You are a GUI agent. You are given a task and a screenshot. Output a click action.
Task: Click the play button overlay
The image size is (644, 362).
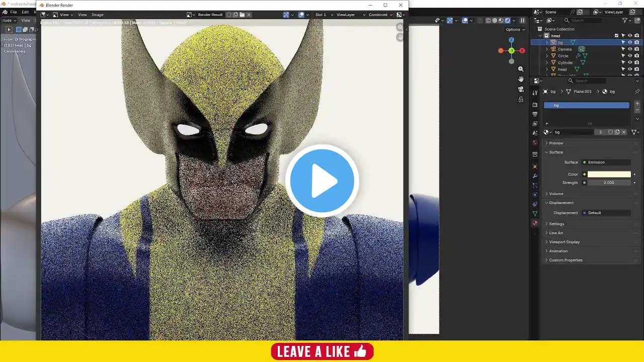(322, 181)
